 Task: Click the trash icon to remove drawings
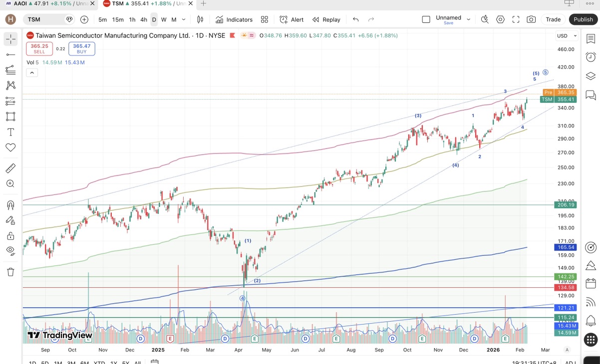(10, 272)
